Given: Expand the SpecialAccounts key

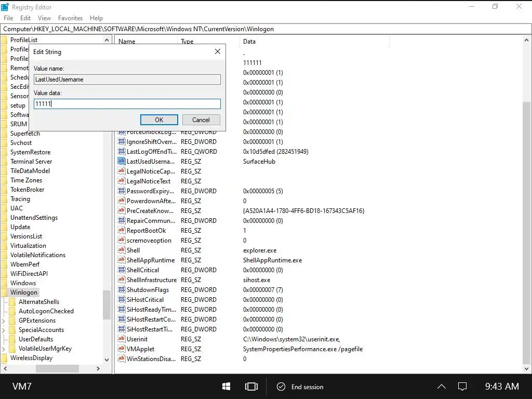Looking at the screenshot, I should point(4,330).
